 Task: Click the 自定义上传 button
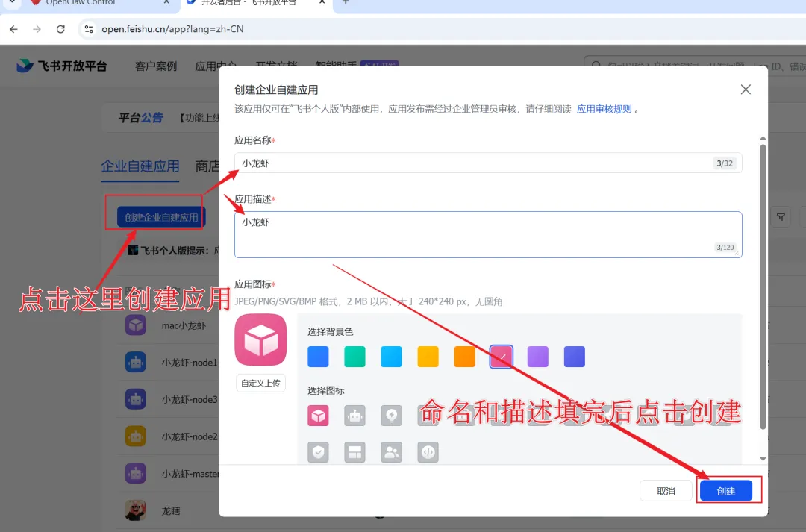pos(260,383)
